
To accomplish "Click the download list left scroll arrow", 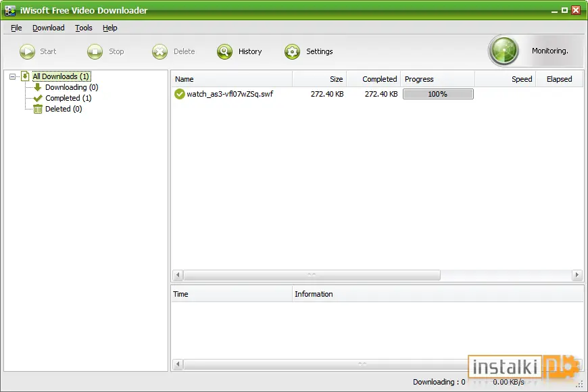I will point(178,275).
